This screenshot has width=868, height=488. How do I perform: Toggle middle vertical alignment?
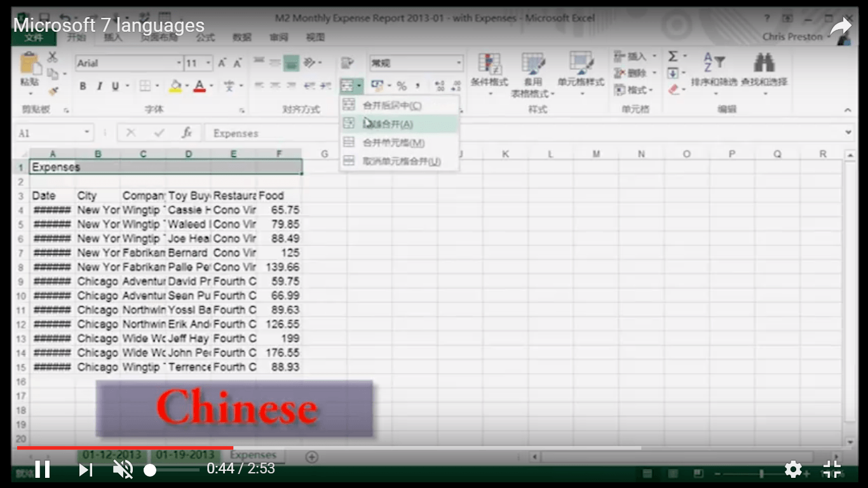(275, 62)
